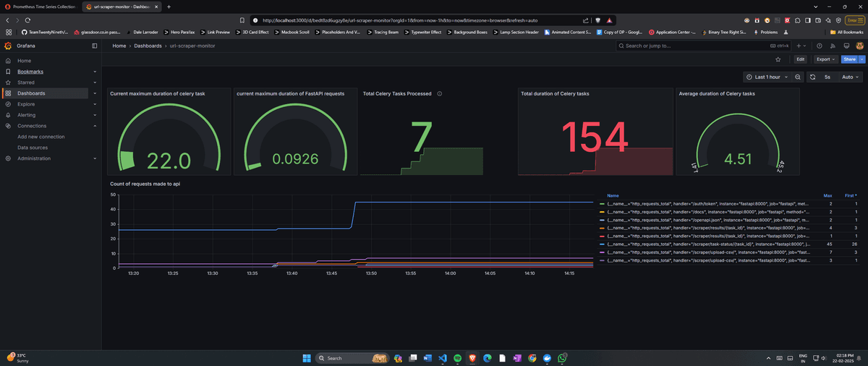Expand the Starred chevron
The width and height of the screenshot is (868, 366).
[x=95, y=82]
